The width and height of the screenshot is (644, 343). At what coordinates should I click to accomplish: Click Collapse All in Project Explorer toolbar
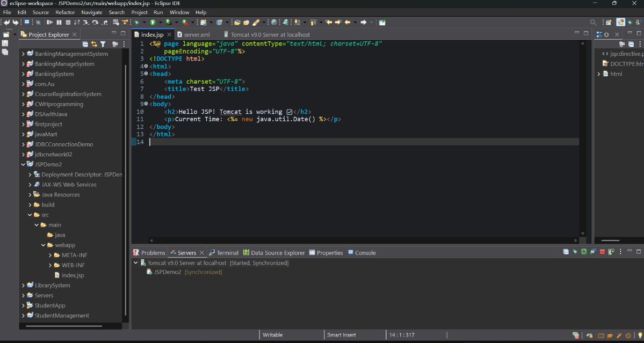(x=85, y=44)
